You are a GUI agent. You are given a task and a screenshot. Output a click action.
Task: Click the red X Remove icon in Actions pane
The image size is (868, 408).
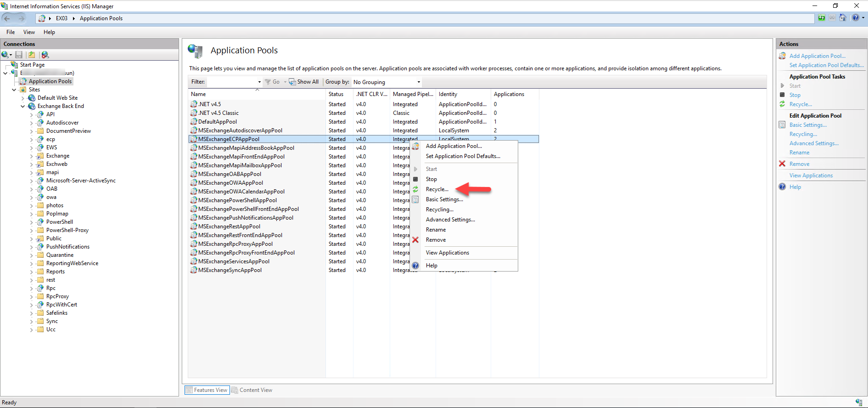point(782,164)
